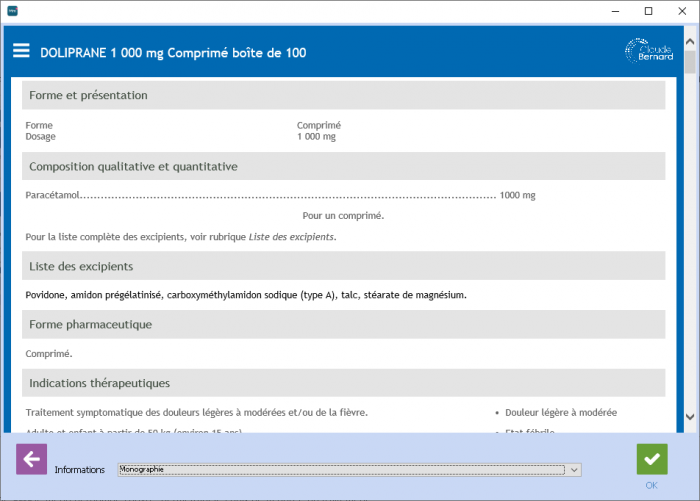Click the 'Liste des excipients' section header
This screenshot has height=501, width=700.
pyautogui.click(x=343, y=266)
